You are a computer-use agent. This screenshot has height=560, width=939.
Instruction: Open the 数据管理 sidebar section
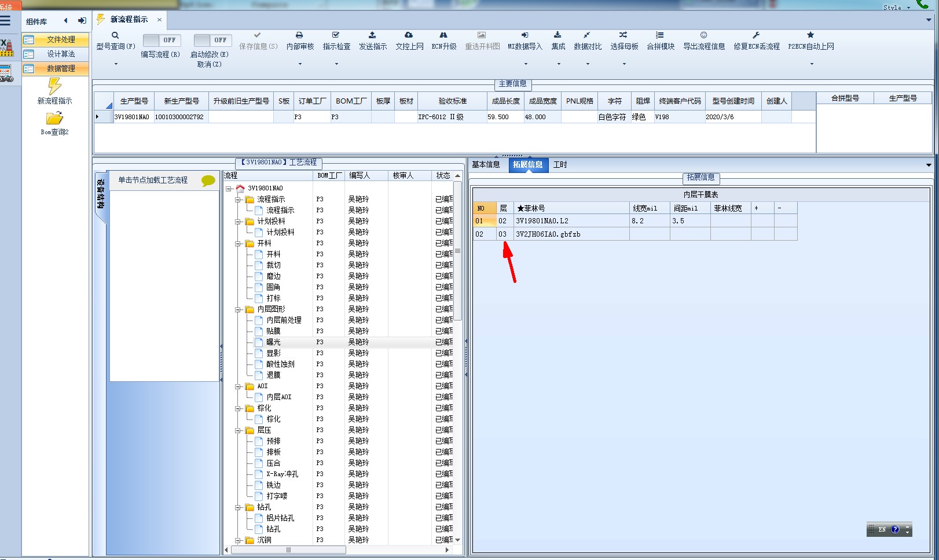click(56, 68)
